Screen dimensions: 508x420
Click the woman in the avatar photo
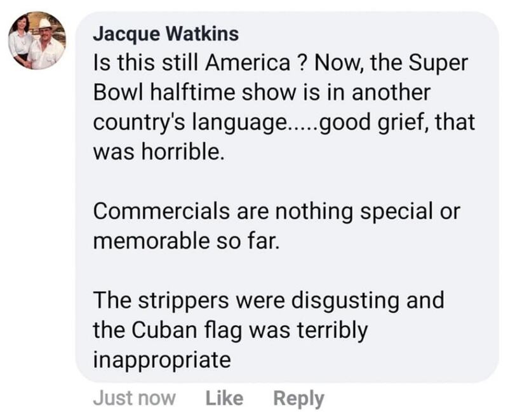pyautogui.click(x=21, y=41)
